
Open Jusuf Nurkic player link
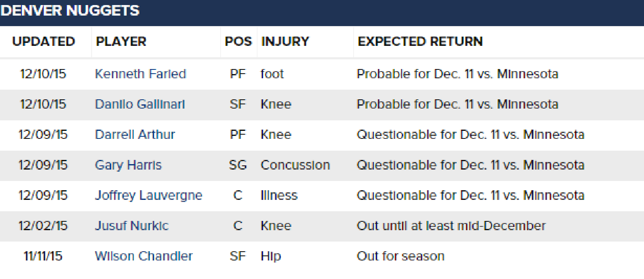coord(132,226)
